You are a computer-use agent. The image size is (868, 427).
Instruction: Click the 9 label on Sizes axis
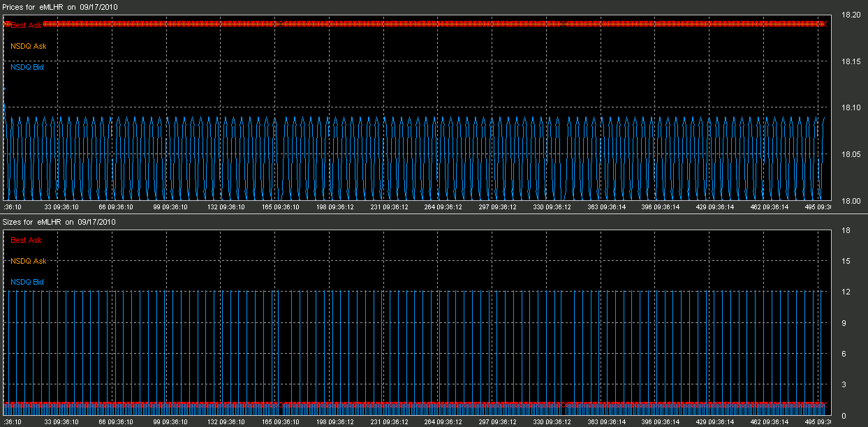click(x=845, y=322)
